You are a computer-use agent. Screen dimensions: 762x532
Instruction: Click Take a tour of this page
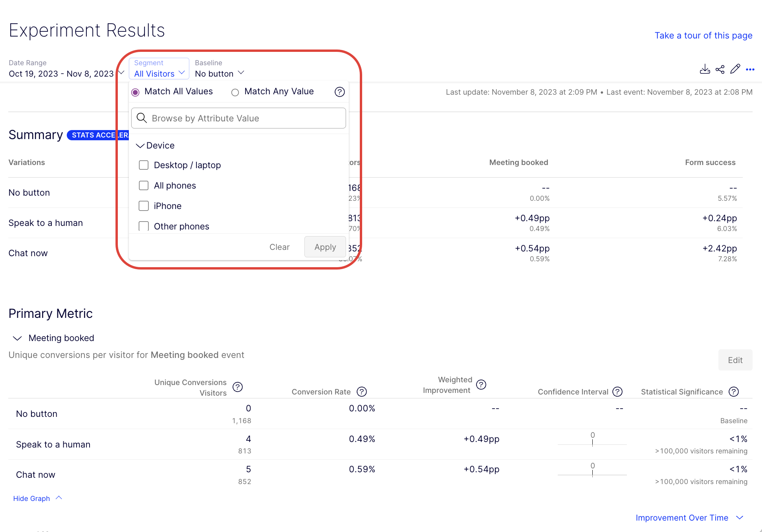pyautogui.click(x=703, y=35)
